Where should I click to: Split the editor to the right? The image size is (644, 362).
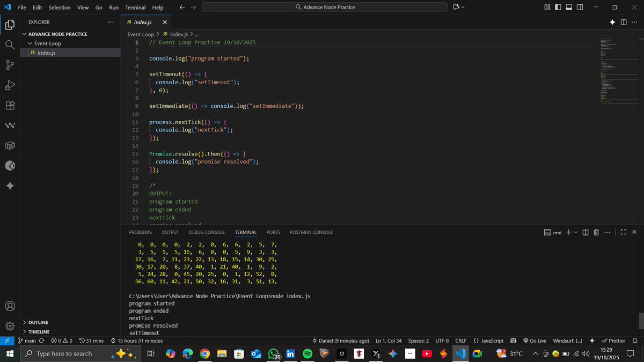pos(624,22)
